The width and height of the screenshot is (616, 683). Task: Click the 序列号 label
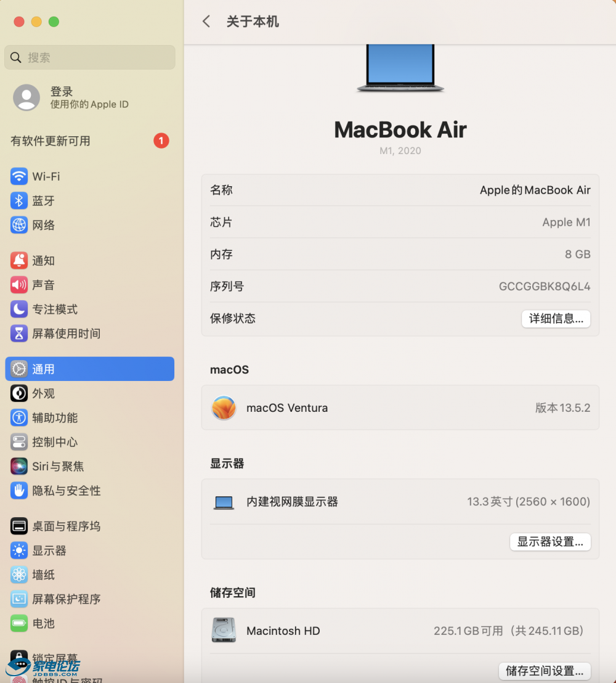227,287
